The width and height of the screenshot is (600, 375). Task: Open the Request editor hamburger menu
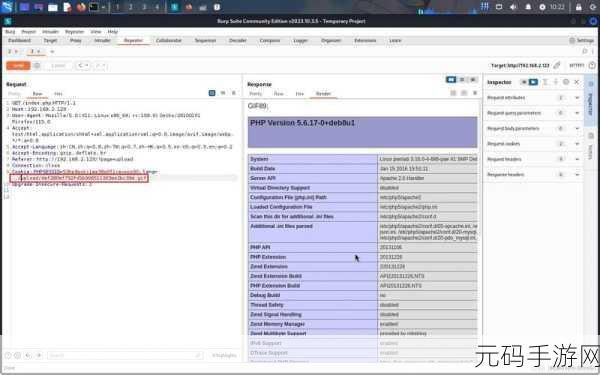234,93
